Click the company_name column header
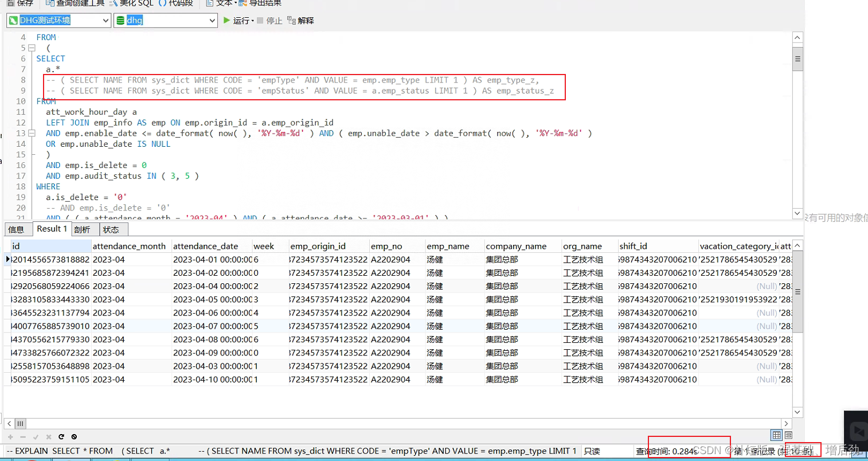The image size is (868, 461). point(523,246)
